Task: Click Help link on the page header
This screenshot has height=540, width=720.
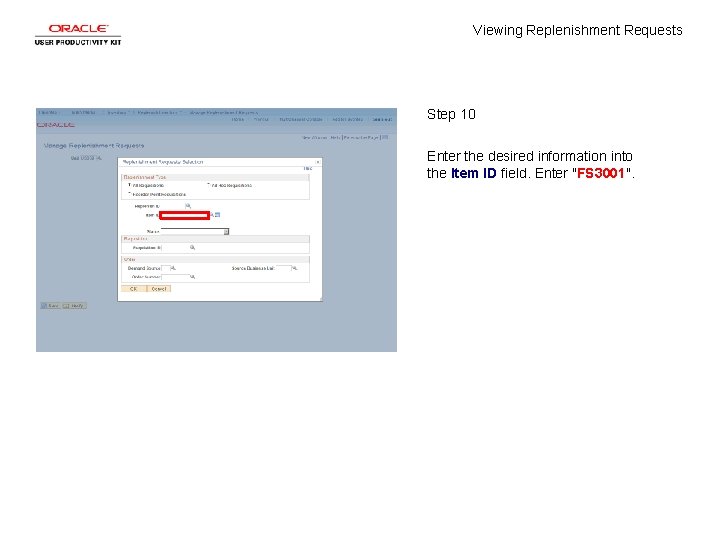Action: tap(335, 137)
